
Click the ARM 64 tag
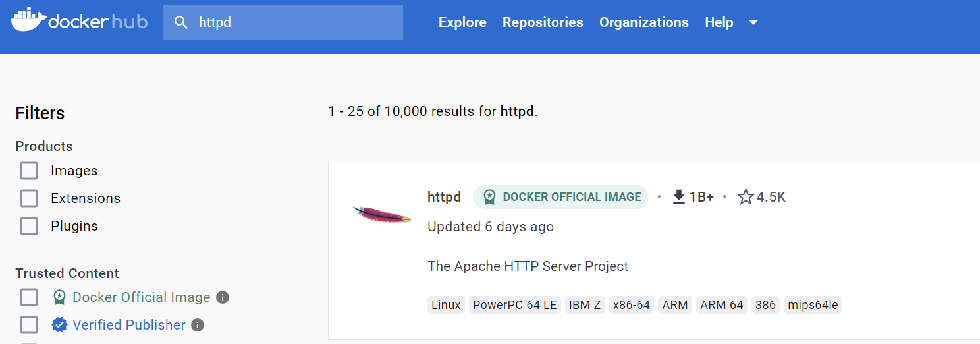pos(722,305)
